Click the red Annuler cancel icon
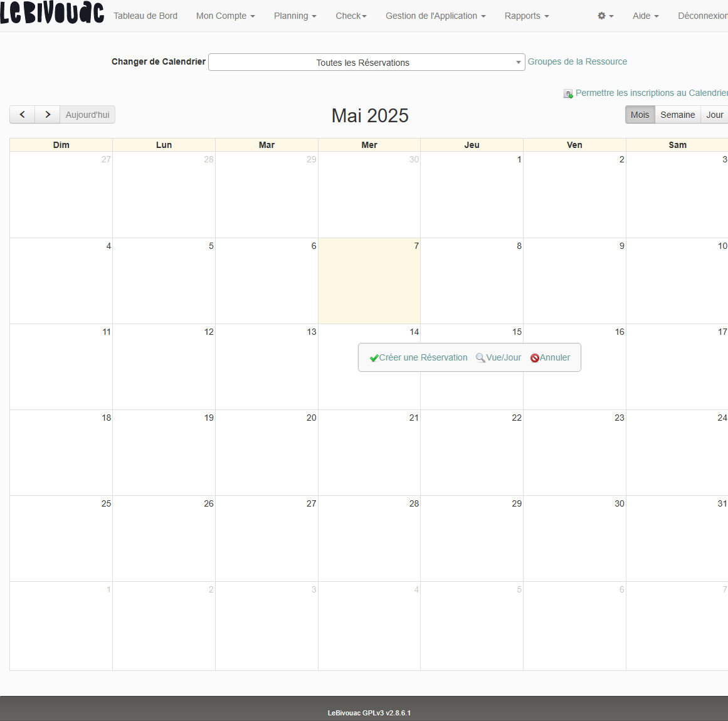This screenshot has width=728, height=721. coord(535,358)
